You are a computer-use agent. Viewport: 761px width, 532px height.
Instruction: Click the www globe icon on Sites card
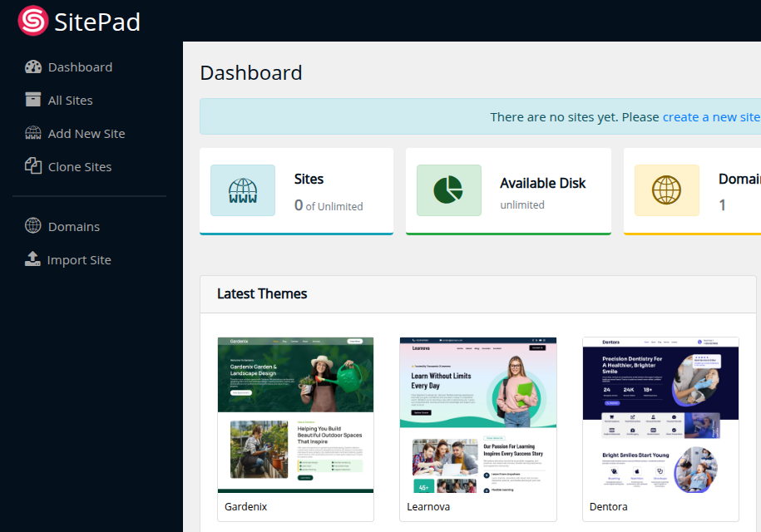click(243, 190)
